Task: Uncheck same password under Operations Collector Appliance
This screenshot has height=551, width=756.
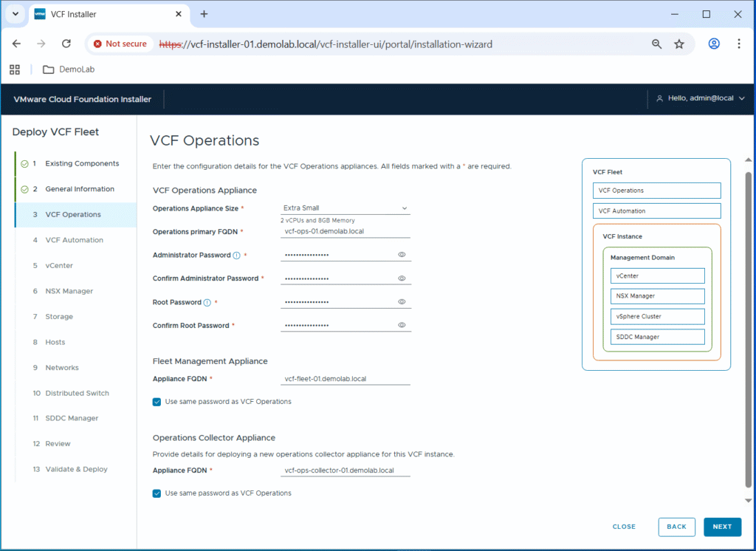Action: [157, 493]
